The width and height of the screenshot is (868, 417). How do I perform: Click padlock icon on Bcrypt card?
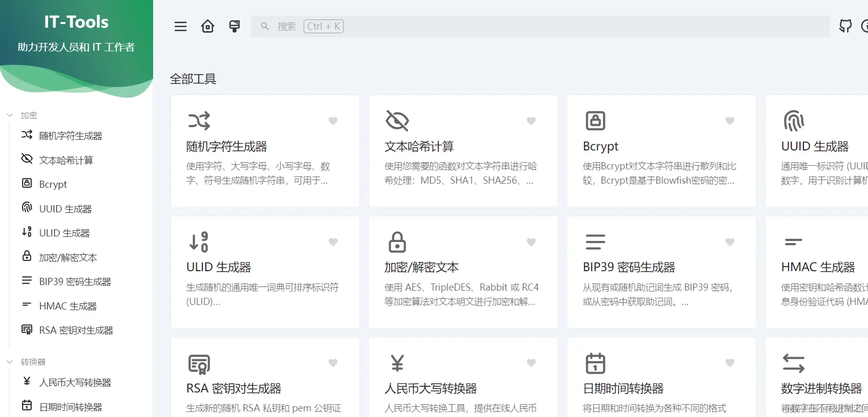coord(595,121)
